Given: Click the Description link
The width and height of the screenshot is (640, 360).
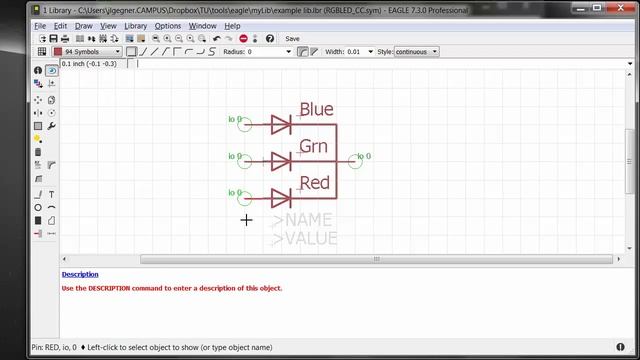Looking at the screenshot, I should 80,274.
